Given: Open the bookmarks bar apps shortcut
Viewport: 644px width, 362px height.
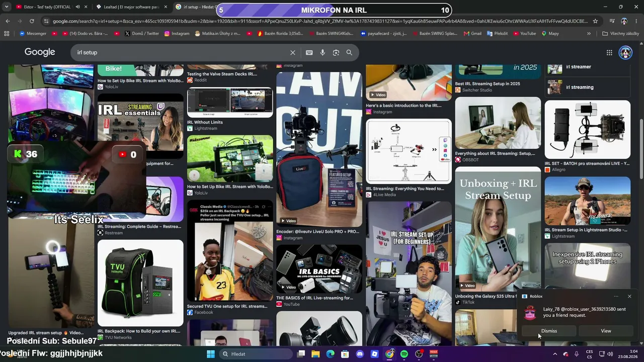Looking at the screenshot, I should [x=7, y=34].
